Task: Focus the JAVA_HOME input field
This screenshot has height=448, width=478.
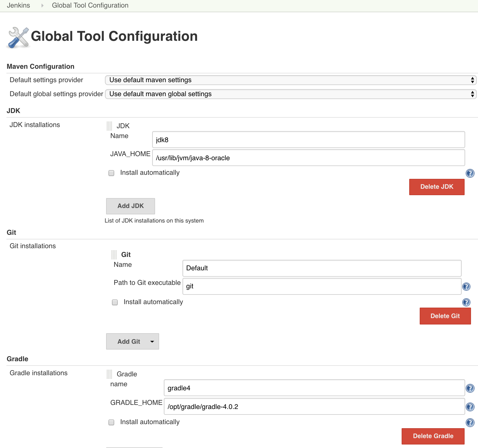Action: click(x=308, y=158)
